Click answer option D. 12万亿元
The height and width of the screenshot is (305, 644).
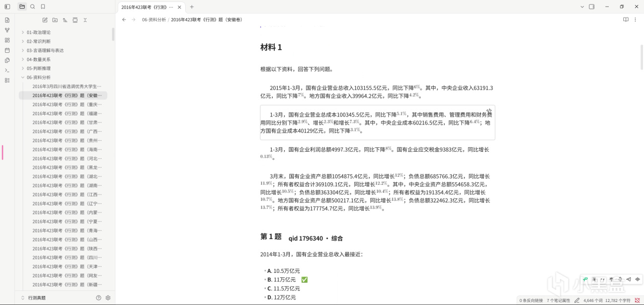pos(281,297)
